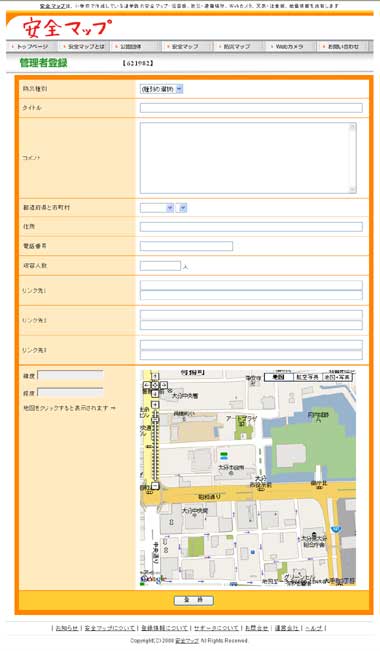Pan the map right with the arrow

point(164,385)
